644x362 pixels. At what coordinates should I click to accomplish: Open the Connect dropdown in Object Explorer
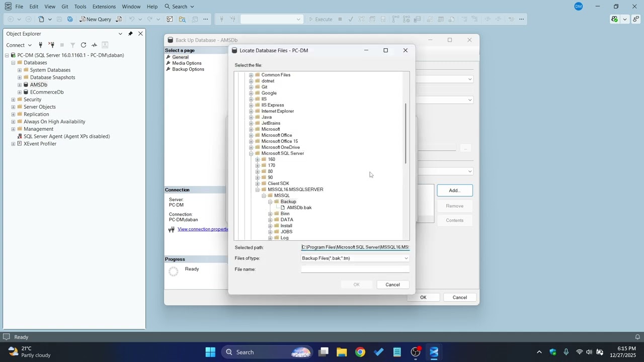tap(19, 45)
